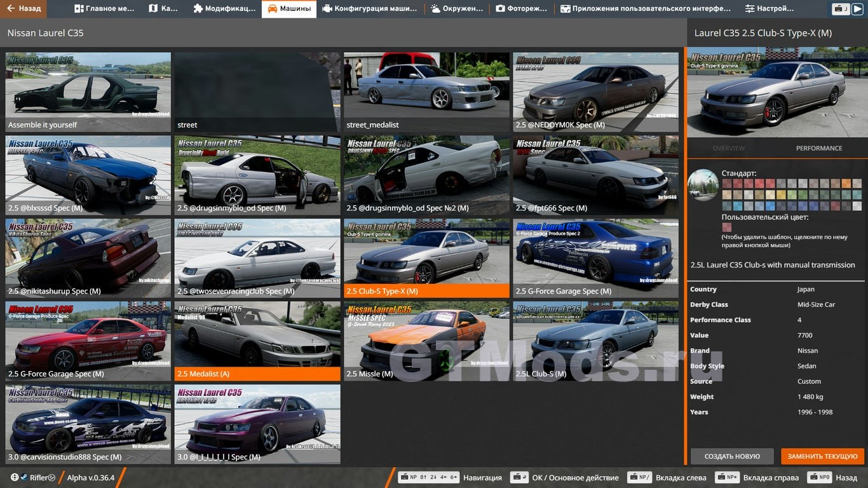Click the Nissan Laurel C35 page title
The width and height of the screenshot is (868, 488).
45,32
